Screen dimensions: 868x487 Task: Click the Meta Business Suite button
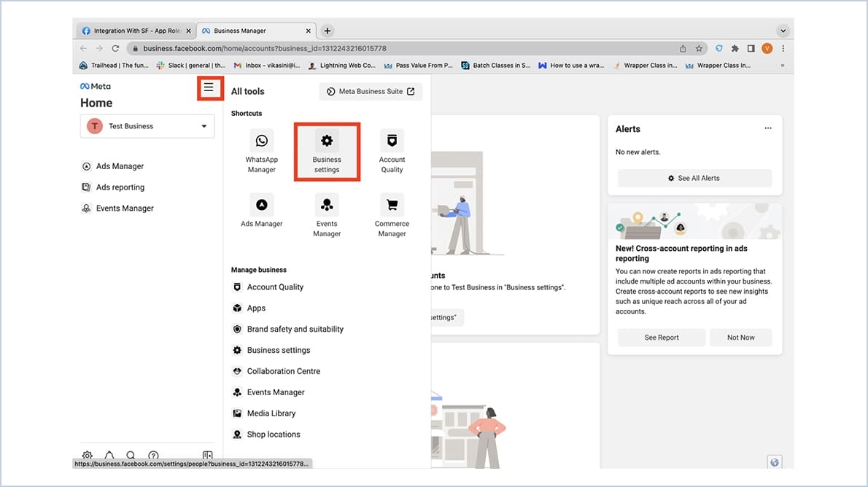tap(371, 91)
